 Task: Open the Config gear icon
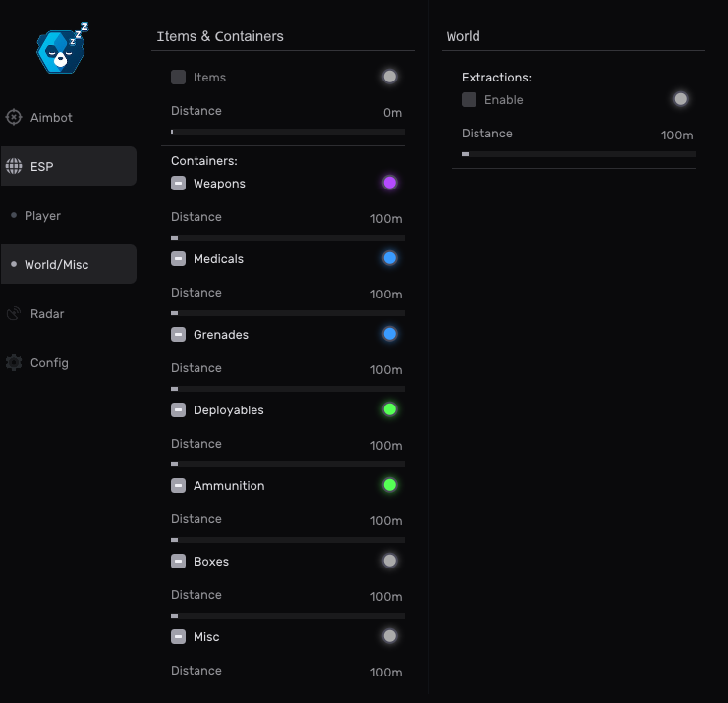point(14,363)
